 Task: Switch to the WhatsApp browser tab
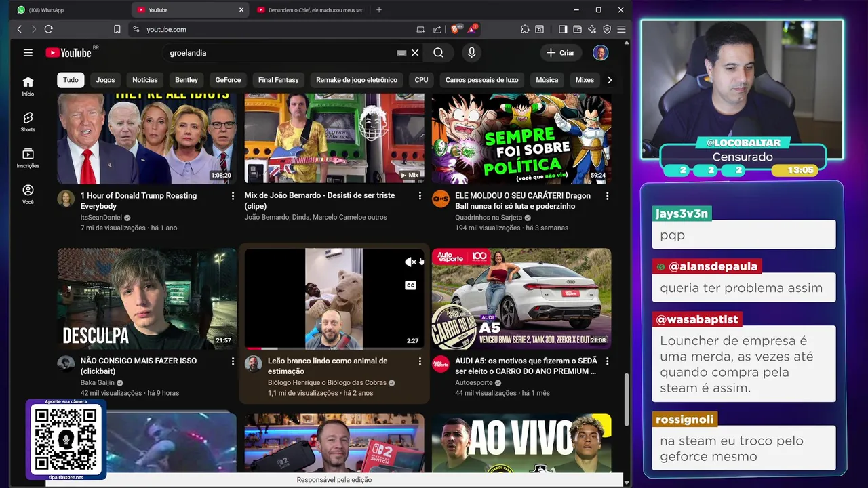68,10
